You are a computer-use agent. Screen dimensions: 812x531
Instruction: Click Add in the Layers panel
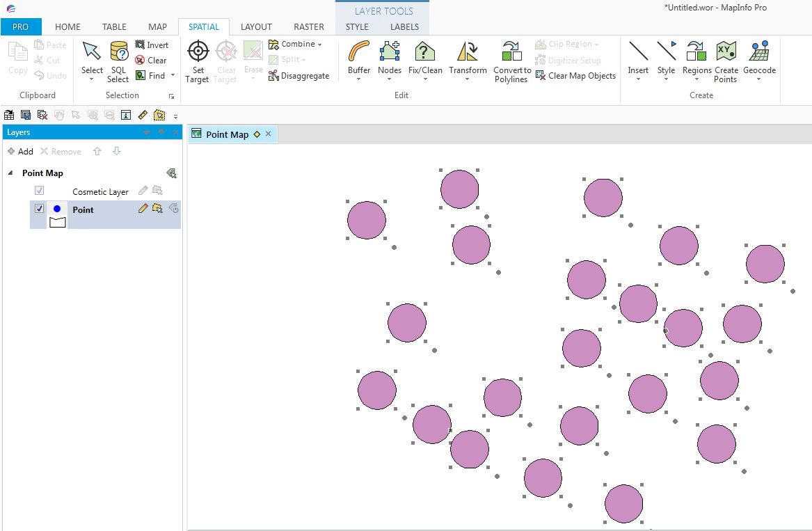click(20, 152)
